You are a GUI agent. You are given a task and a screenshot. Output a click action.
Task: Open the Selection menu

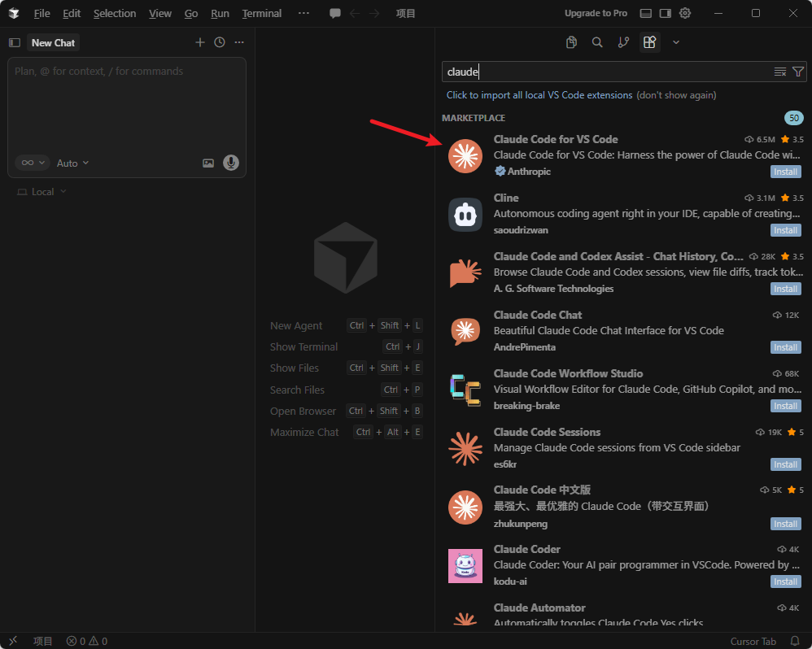coord(115,14)
